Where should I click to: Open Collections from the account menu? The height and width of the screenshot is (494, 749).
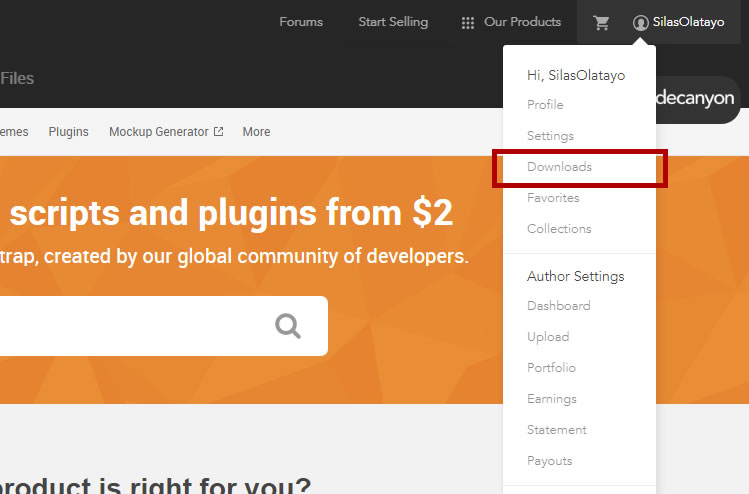coord(559,229)
